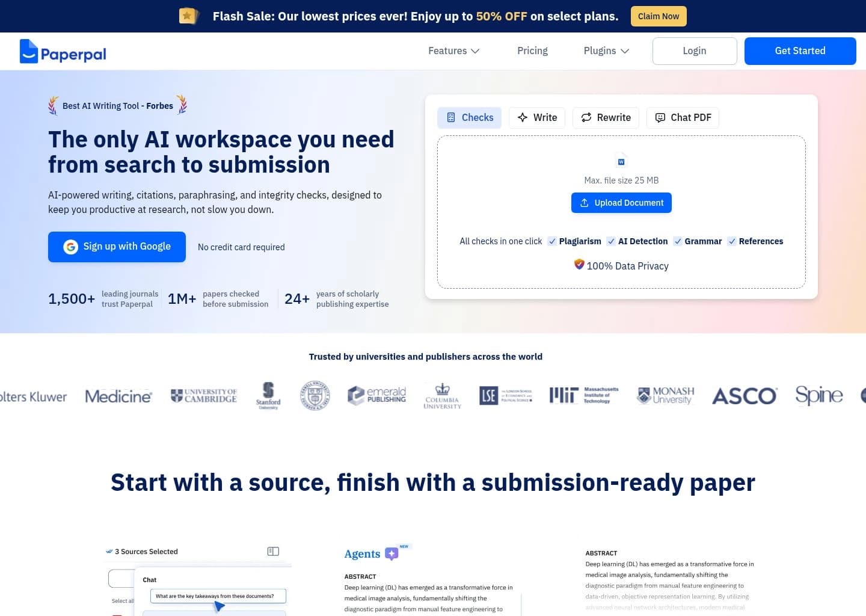Open the Pricing page
Screen dimensions: 866x616
click(x=532, y=51)
